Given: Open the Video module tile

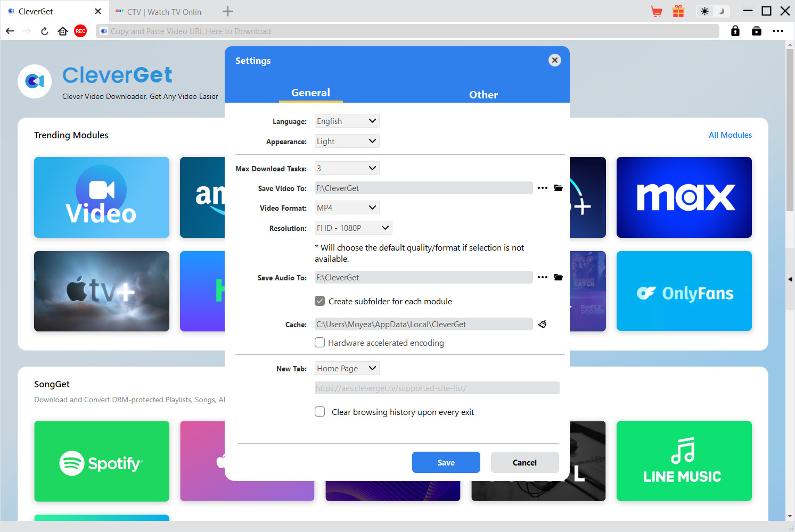Looking at the screenshot, I should click(102, 197).
